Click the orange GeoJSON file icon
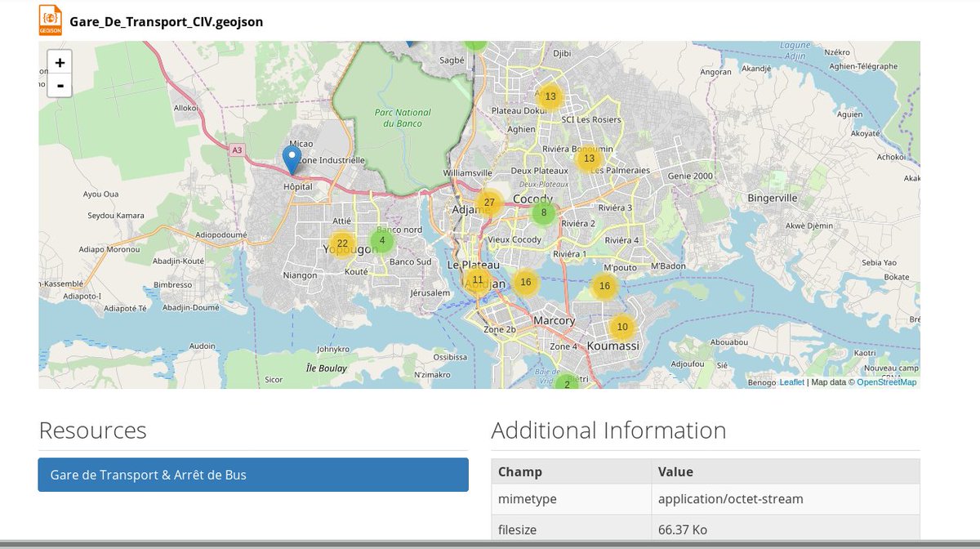 tap(51, 20)
